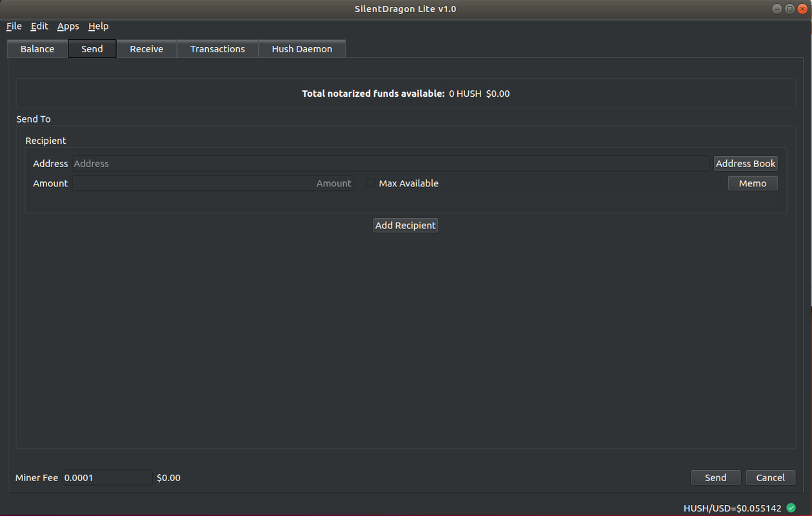
Task: Open the Apps menu
Action: [68, 26]
